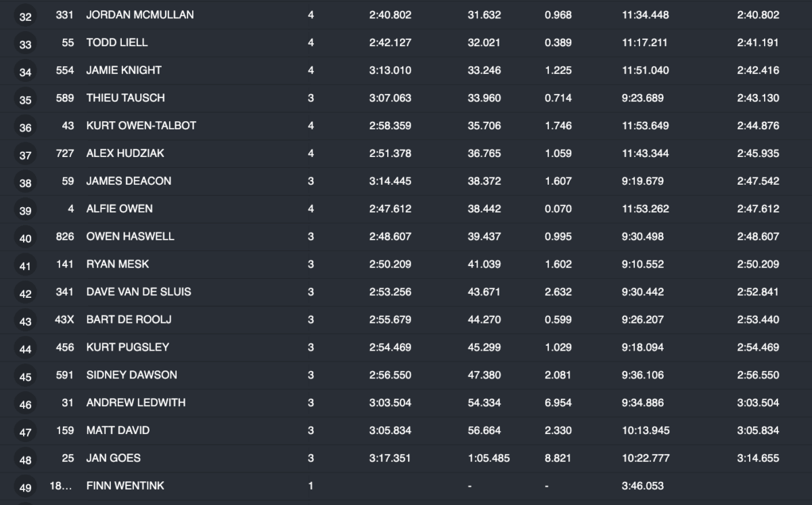812x505 pixels.
Task: Click the position 39 circle badge
Action: click(26, 211)
